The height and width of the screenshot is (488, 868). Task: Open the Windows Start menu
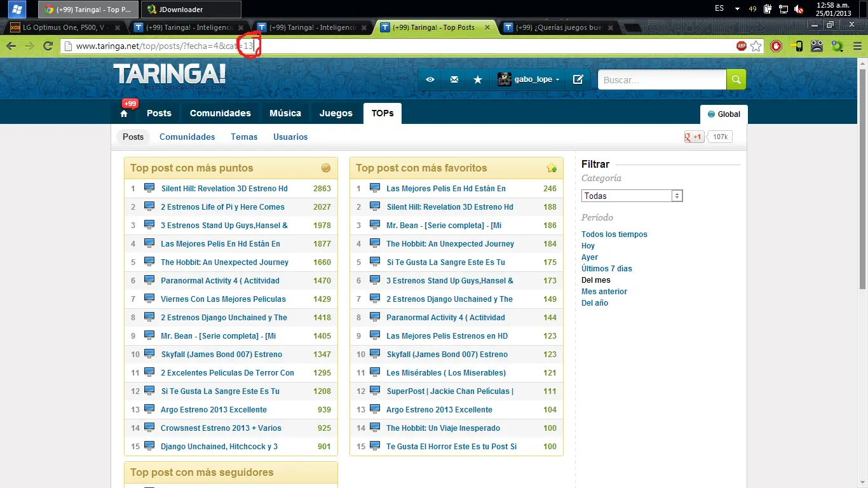[x=17, y=9]
